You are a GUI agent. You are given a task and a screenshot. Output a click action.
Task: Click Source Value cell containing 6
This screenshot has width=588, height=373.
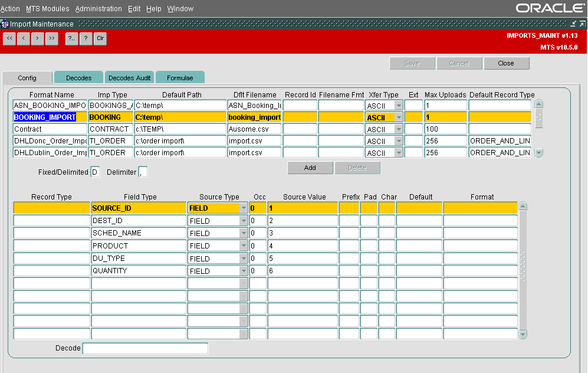tap(303, 270)
